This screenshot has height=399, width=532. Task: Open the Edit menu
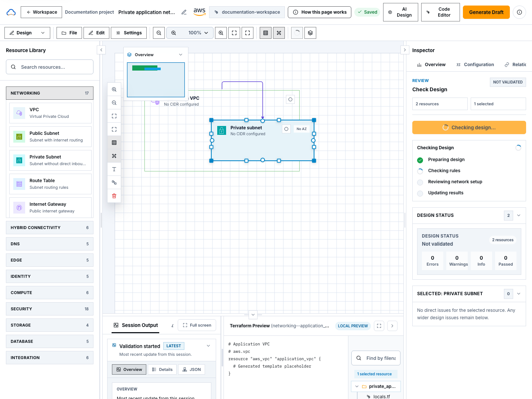[96, 33]
